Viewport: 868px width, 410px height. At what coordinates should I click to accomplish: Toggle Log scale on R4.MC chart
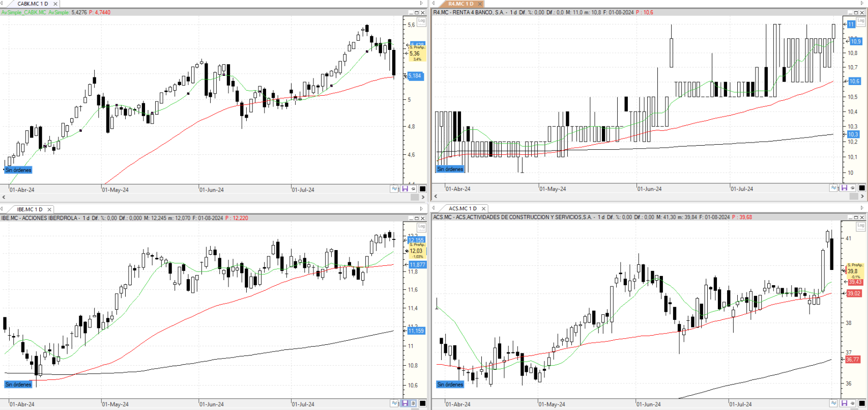[x=861, y=21]
